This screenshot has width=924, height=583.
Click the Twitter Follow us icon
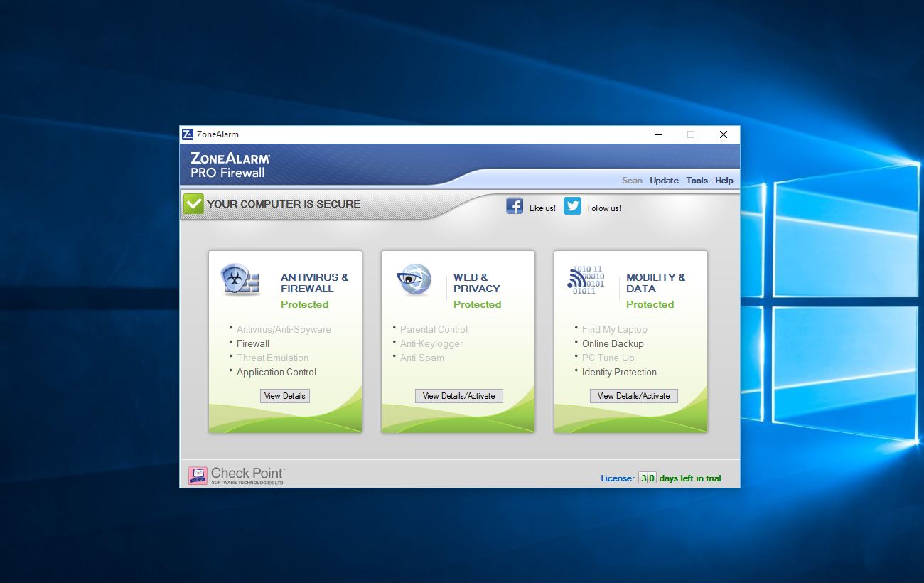(x=572, y=206)
